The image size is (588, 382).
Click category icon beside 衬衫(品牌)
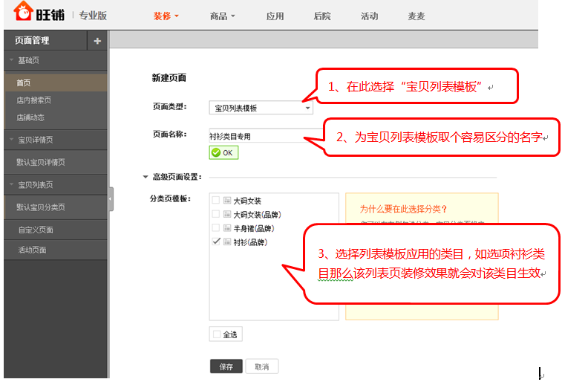click(227, 242)
